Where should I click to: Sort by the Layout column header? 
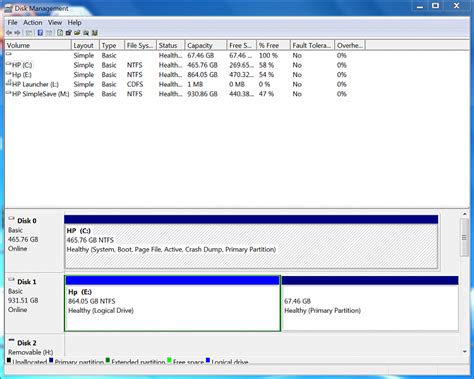tap(85, 45)
